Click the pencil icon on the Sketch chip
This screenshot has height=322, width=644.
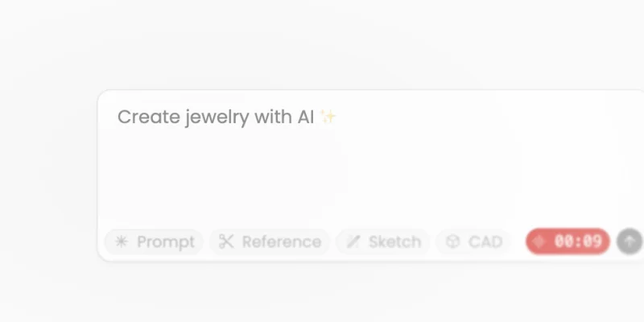tap(353, 242)
